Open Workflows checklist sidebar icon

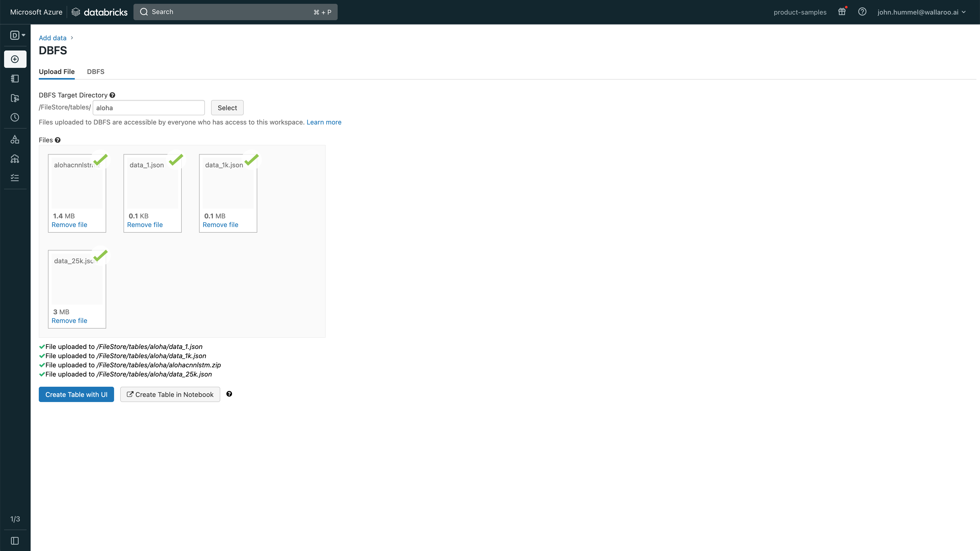coord(15,178)
